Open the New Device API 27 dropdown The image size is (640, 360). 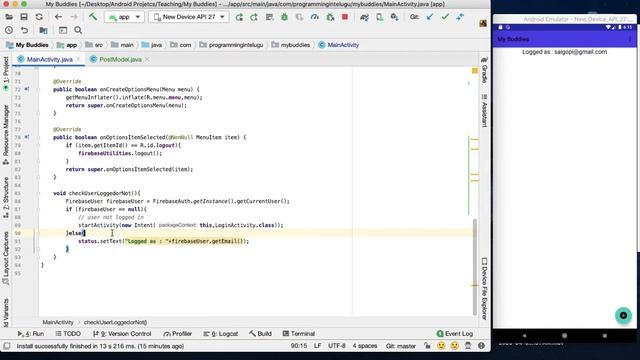tap(189, 17)
